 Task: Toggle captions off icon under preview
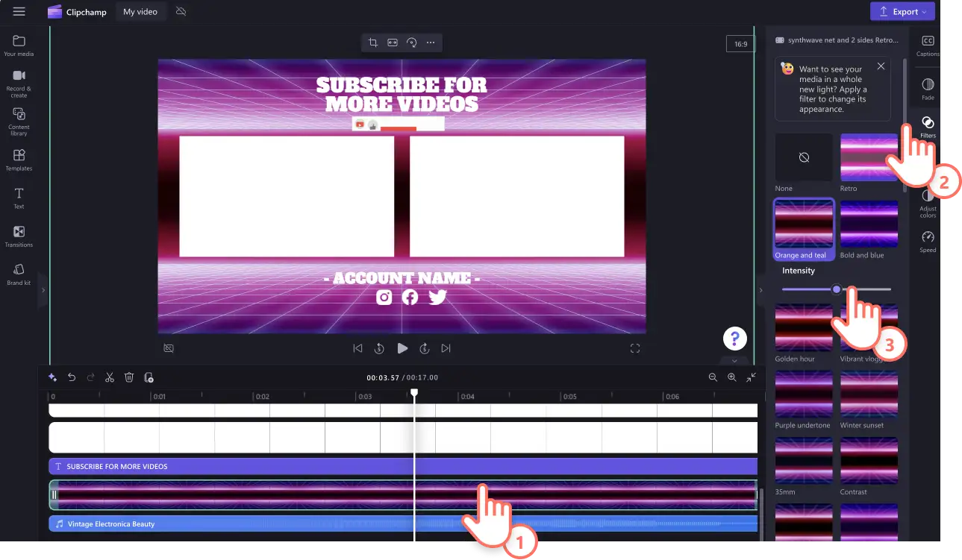pyautogui.click(x=169, y=348)
